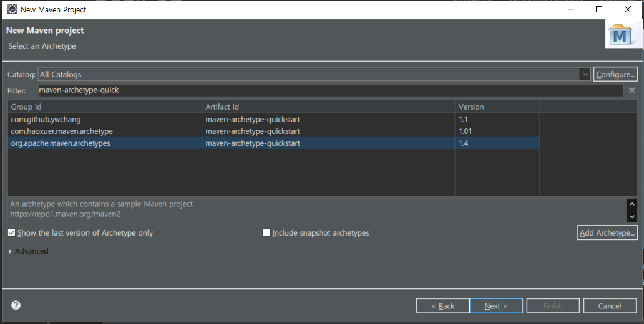Click the Add Archetype... button
This screenshot has width=644, height=324.
pyautogui.click(x=607, y=232)
